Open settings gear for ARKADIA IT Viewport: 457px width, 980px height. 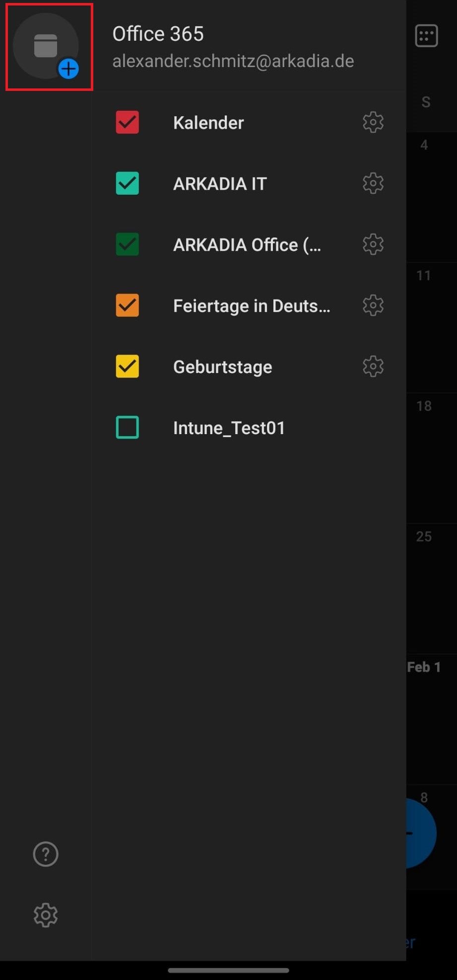373,183
